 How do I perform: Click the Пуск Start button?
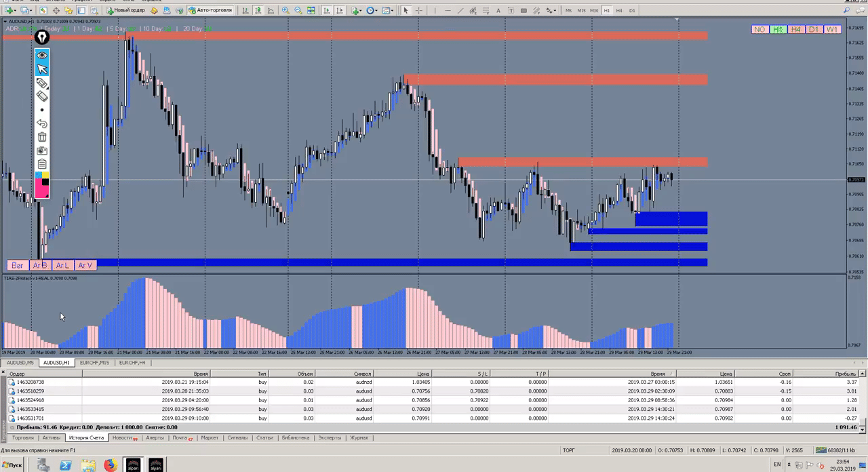(12, 465)
